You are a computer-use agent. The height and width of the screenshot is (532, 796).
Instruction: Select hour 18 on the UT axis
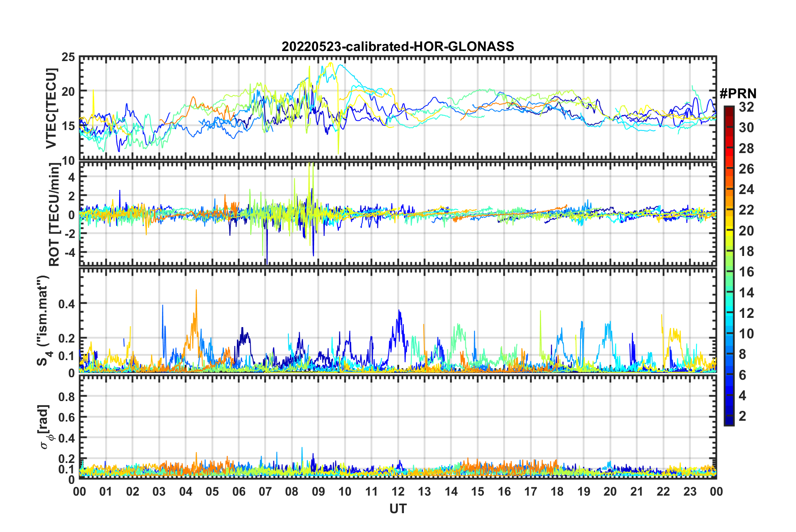557,491
